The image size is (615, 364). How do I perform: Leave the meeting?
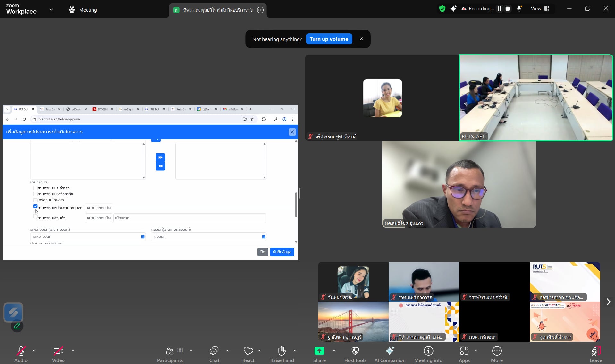595,354
